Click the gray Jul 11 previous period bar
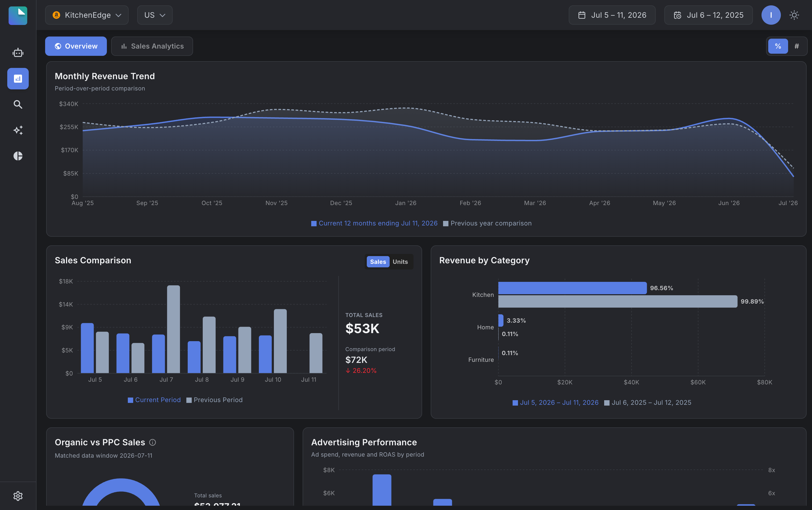Viewport: 812px width, 510px height. tap(316, 353)
